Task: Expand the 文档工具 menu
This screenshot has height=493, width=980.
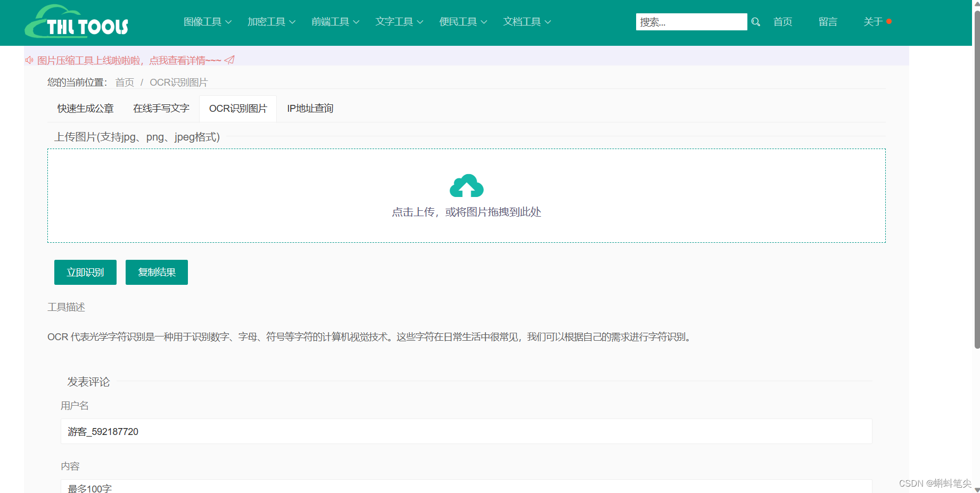Action: click(x=527, y=22)
